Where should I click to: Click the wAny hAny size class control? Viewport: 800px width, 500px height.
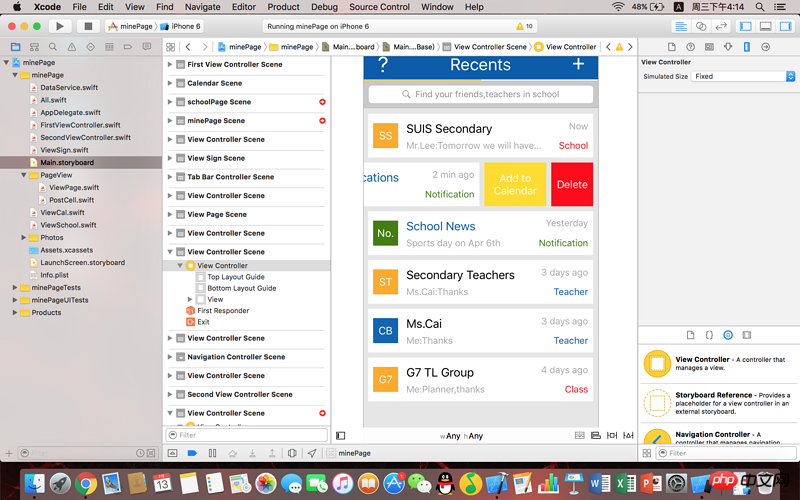pyautogui.click(x=461, y=436)
